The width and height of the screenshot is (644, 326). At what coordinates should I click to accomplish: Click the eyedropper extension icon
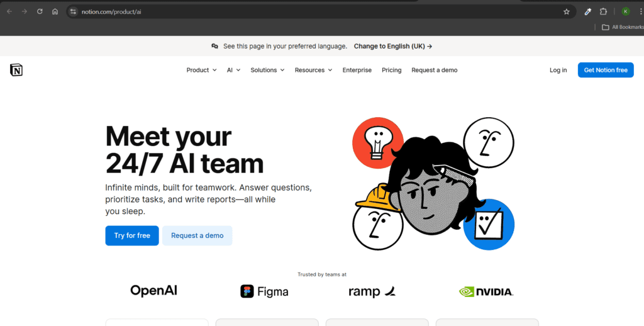[588, 11]
